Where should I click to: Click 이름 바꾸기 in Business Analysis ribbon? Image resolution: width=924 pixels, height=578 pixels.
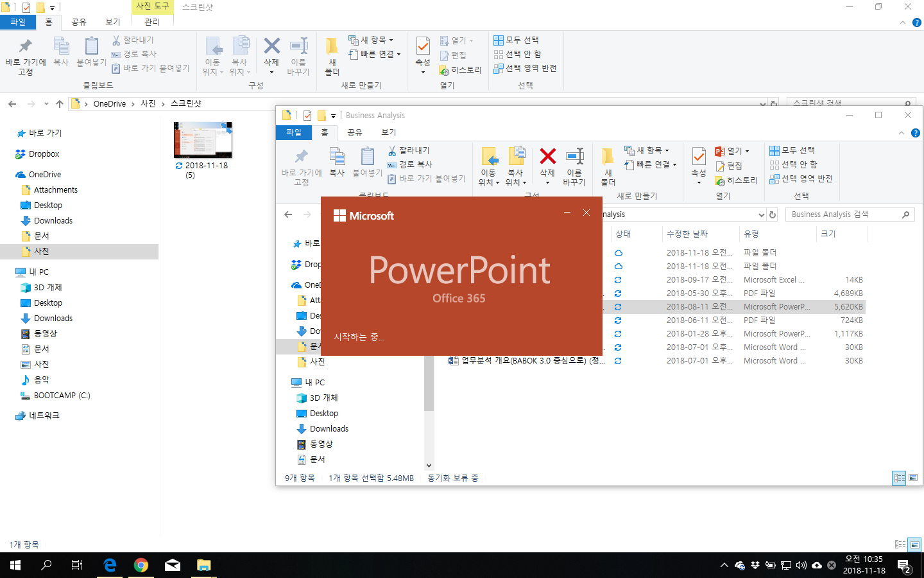(574, 167)
